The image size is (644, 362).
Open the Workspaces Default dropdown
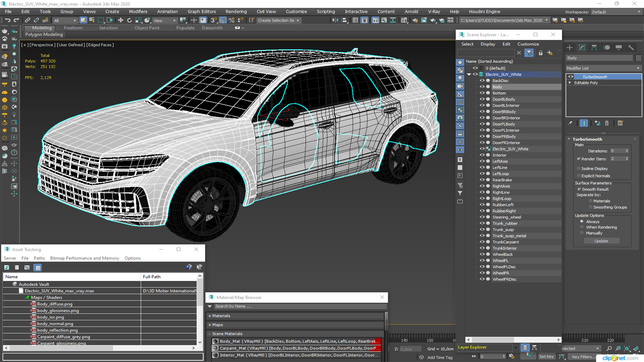click(616, 12)
